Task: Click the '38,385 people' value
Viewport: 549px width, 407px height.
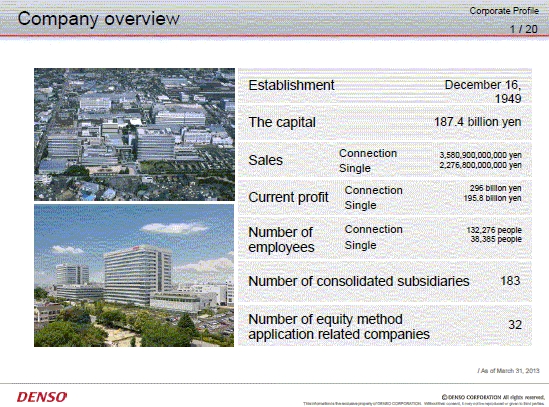Action: click(x=496, y=239)
